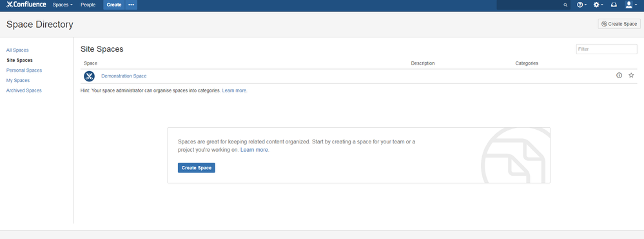The image size is (644, 239).
Task: Open the help question-mark menu
Action: pyautogui.click(x=581, y=5)
